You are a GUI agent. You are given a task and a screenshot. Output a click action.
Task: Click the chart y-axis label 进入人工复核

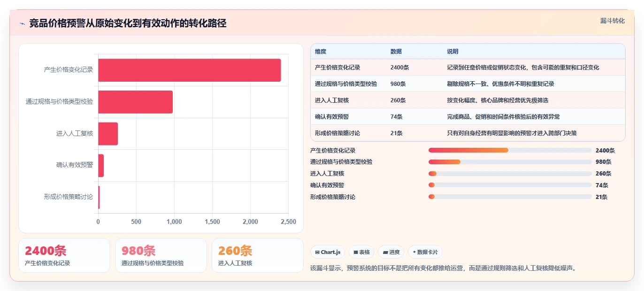tap(75, 134)
